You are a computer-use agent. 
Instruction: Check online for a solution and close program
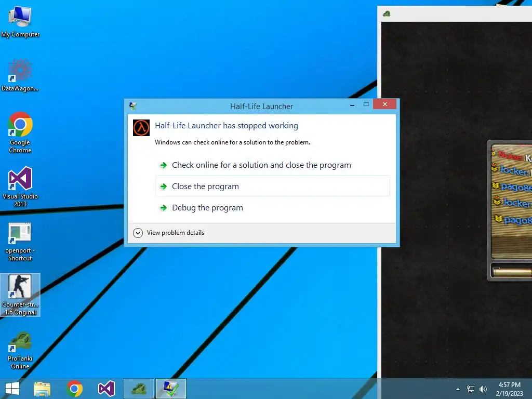point(272,165)
